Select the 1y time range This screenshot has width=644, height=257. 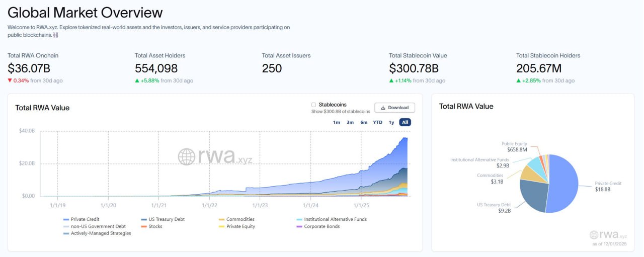coord(391,122)
